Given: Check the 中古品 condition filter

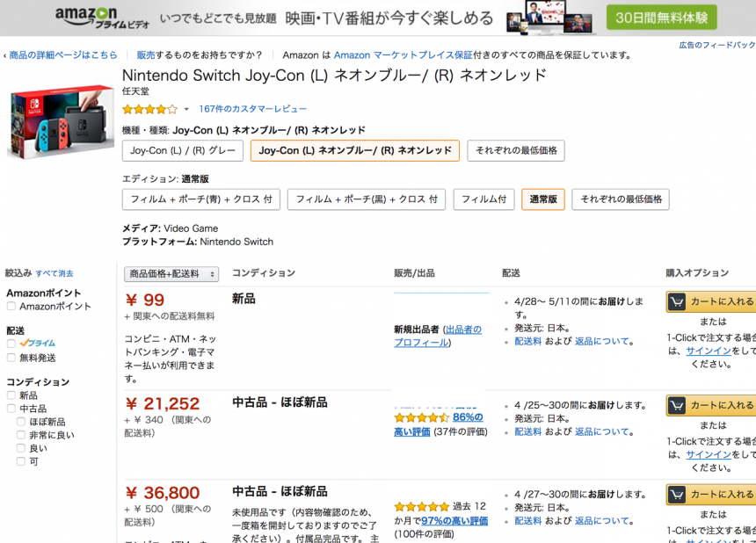Looking at the screenshot, I should [x=11, y=409].
